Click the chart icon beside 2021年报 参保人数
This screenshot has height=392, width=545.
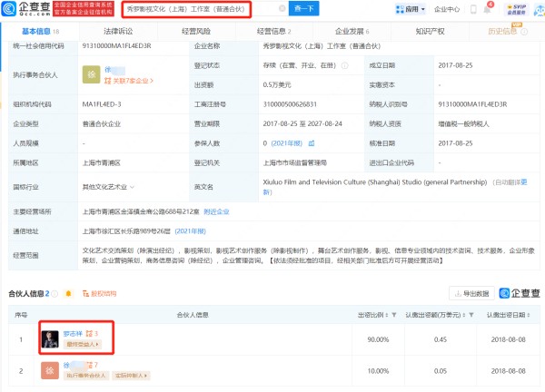point(312,143)
